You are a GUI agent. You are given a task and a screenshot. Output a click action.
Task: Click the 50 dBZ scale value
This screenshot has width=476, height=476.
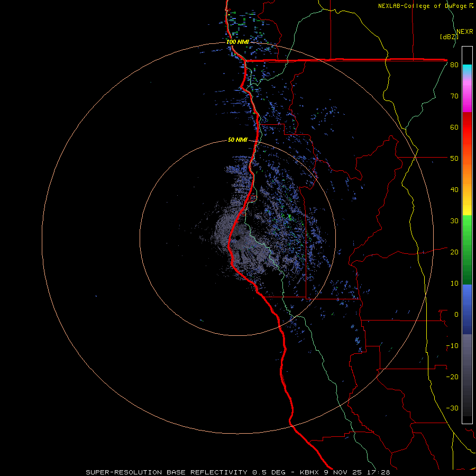click(454, 159)
